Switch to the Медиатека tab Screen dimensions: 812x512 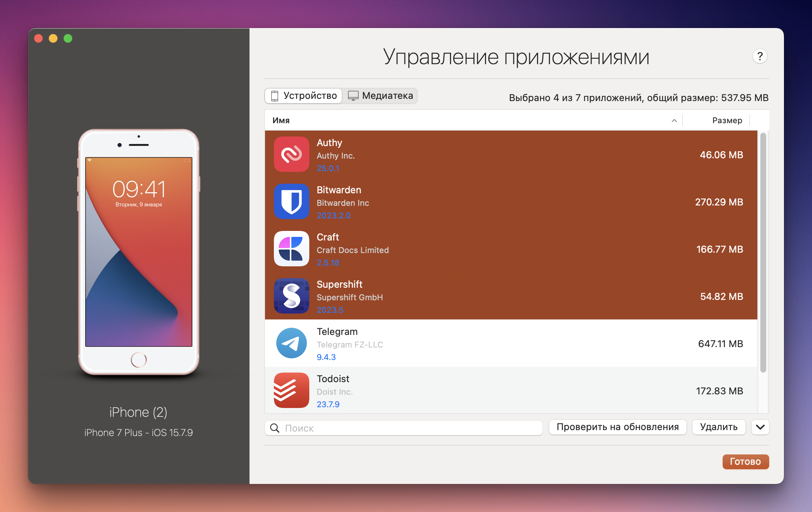point(380,96)
